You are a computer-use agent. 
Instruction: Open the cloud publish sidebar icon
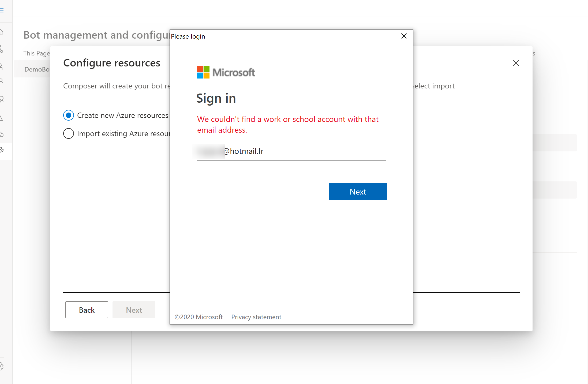click(2, 134)
